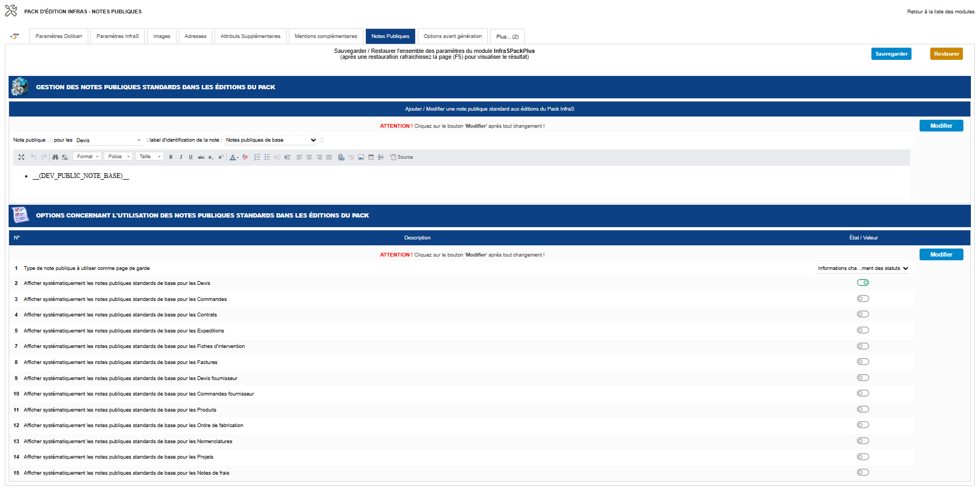Screen dimensions: 980x488
Task: Enable standard notes toggle for Devis fournisseur
Action: (x=863, y=378)
